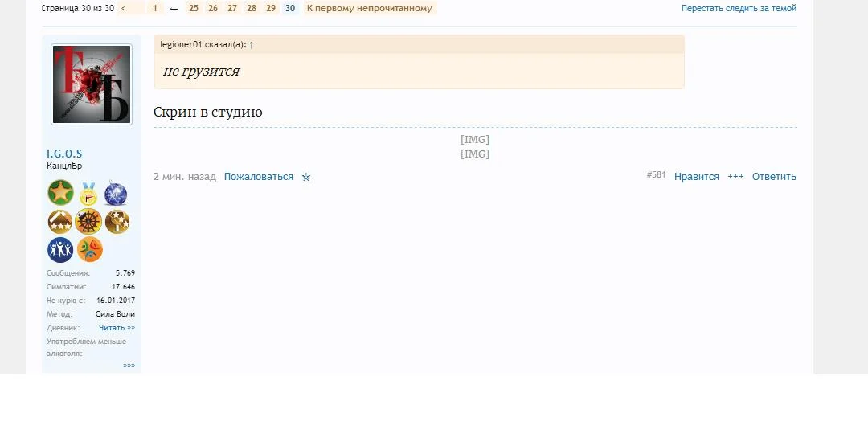Click the +++ multi-quote link
Screen dimensions: 868x422
(x=735, y=177)
